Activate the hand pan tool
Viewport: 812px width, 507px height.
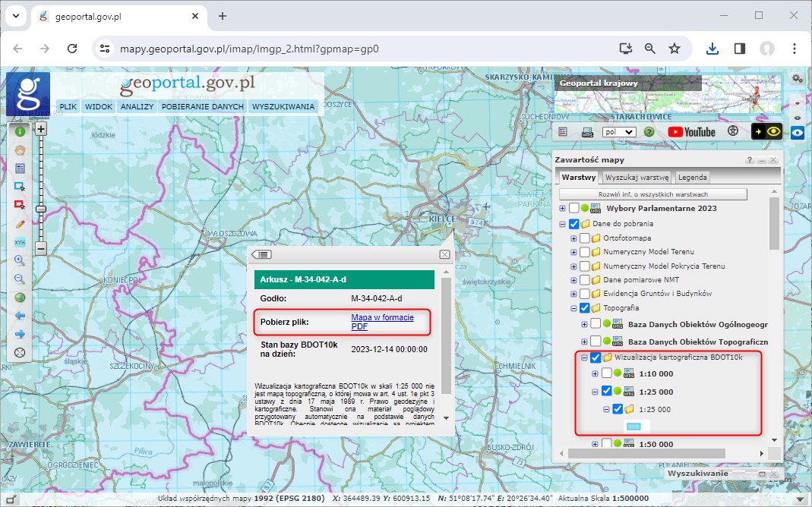click(20, 150)
